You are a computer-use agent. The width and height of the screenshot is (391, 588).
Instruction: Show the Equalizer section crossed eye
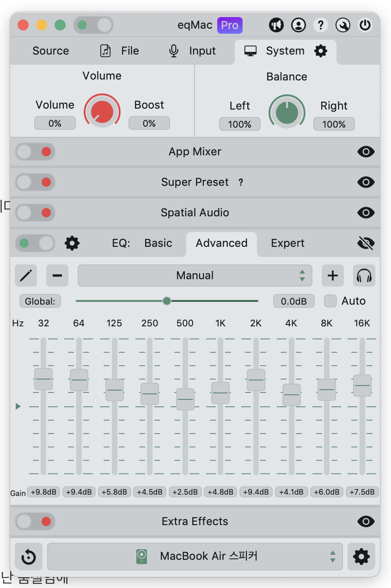(x=366, y=243)
